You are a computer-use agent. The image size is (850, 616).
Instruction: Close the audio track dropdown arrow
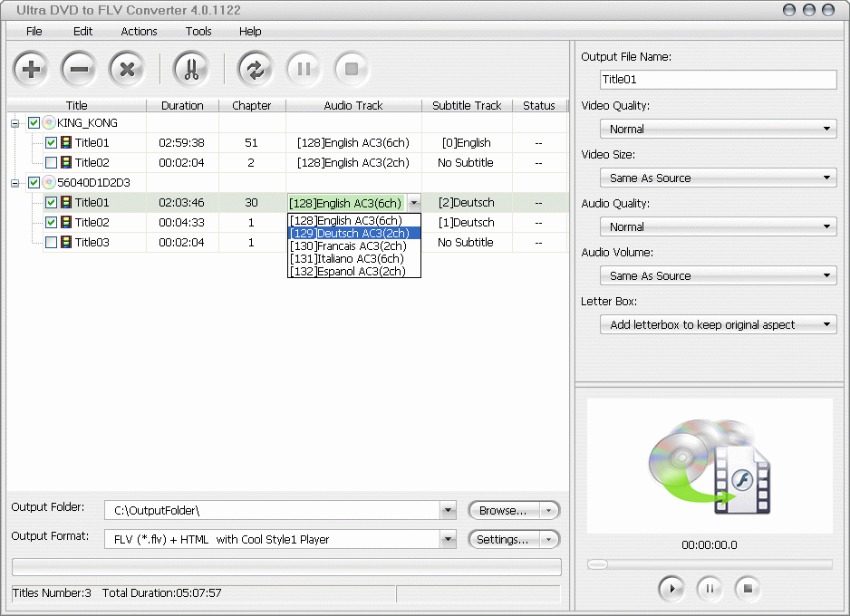coord(414,203)
